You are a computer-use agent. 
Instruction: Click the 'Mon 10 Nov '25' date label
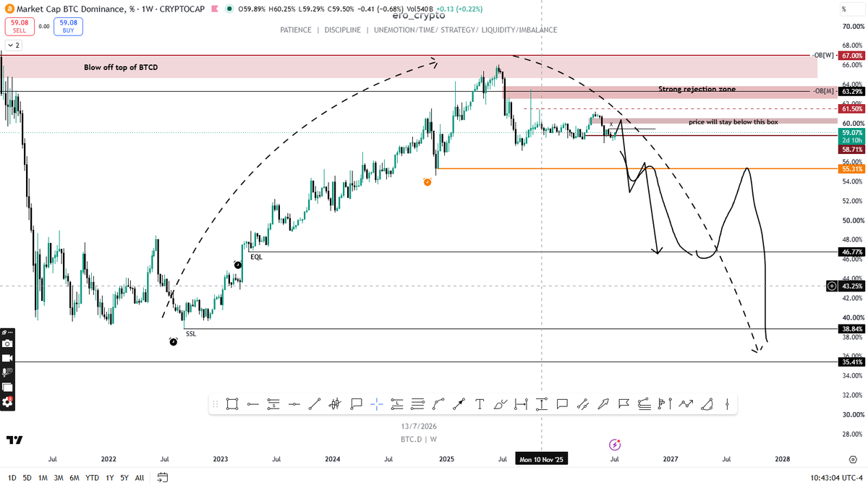click(x=542, y=459)
